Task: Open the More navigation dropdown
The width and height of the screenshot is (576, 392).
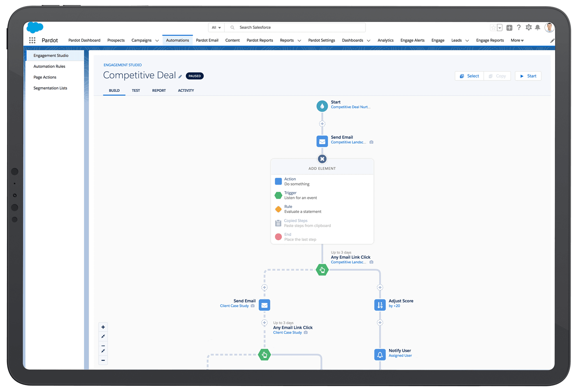Action: click(517, 40)
